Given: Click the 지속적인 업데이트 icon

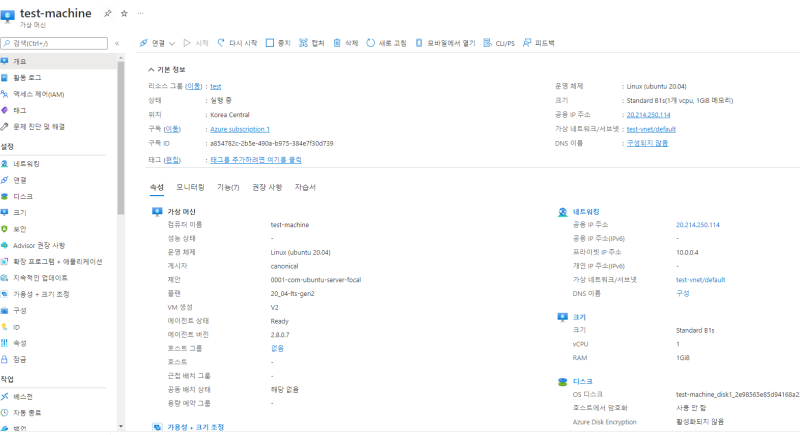Looking at the screenshot, I should 5,278.
